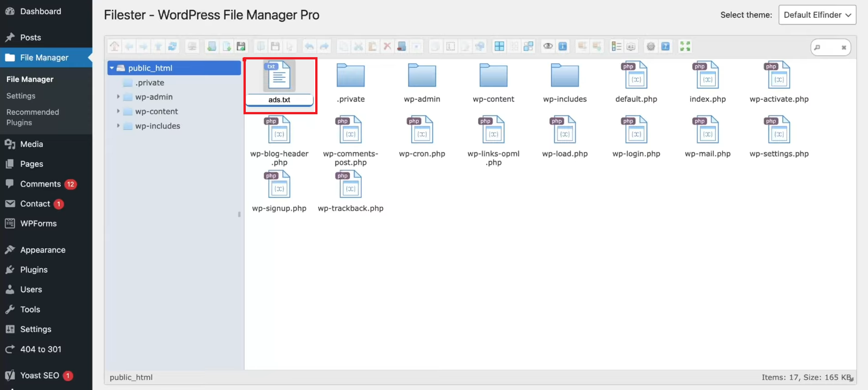
Task: Click the New Folder toolbar icon
Action: [x=212, y=46]
